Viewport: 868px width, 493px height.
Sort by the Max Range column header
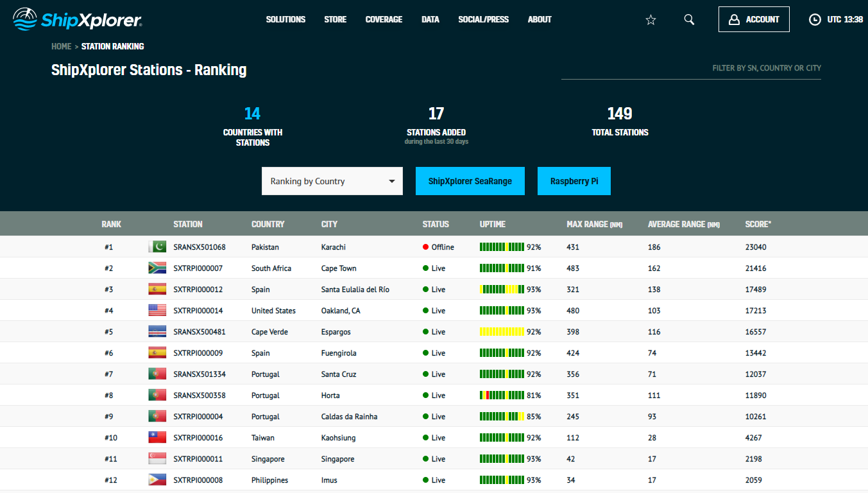pos(595,224)
